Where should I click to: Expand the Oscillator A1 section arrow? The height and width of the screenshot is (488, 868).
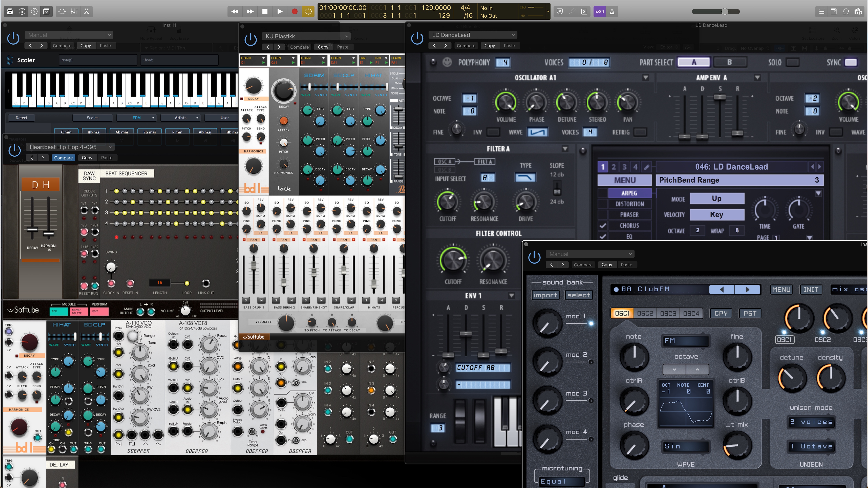[646, 78]
